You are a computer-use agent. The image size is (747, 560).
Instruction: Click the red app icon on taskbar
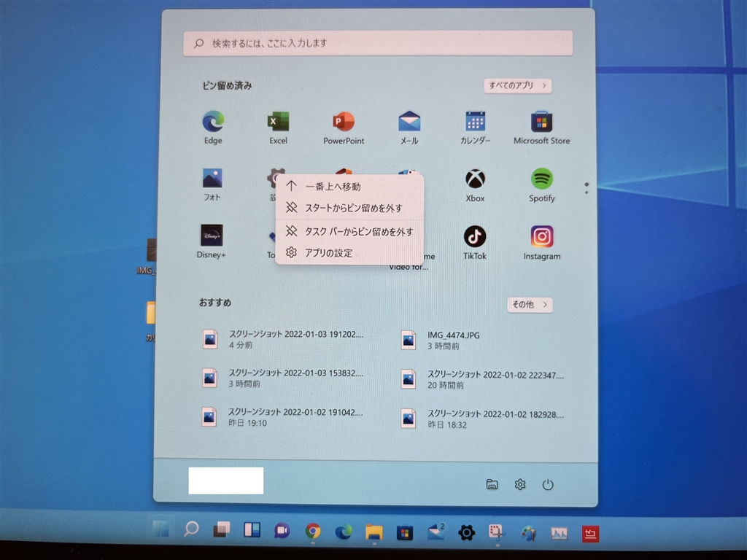(x=590, y=534)
